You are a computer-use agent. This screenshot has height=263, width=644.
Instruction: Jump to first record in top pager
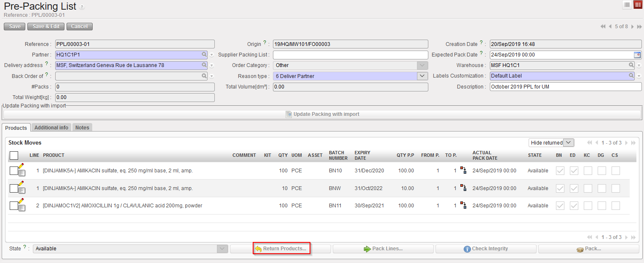click(603, 27)
